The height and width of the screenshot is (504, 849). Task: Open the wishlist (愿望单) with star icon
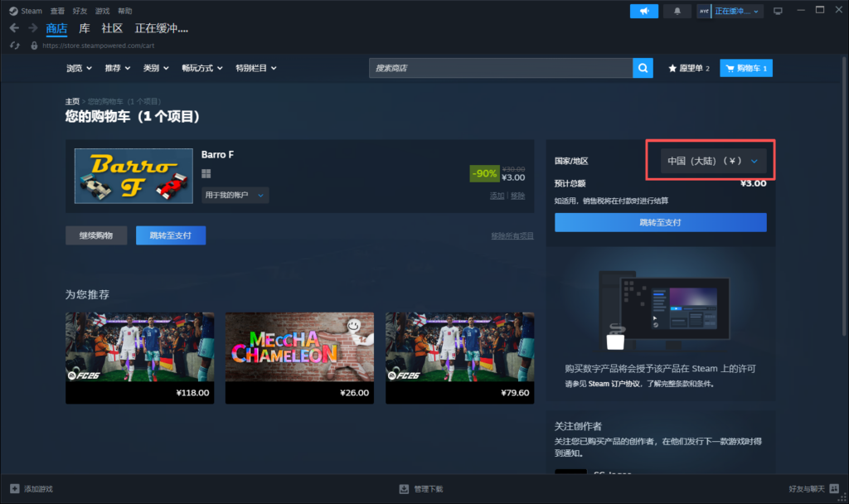tap(689, 68)
